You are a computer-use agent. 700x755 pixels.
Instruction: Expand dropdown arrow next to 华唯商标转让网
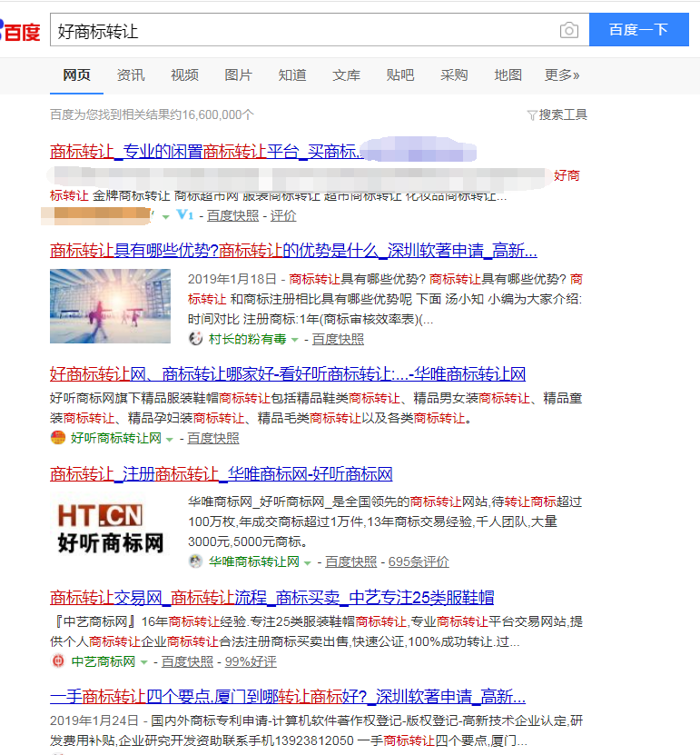pos(308,563)
